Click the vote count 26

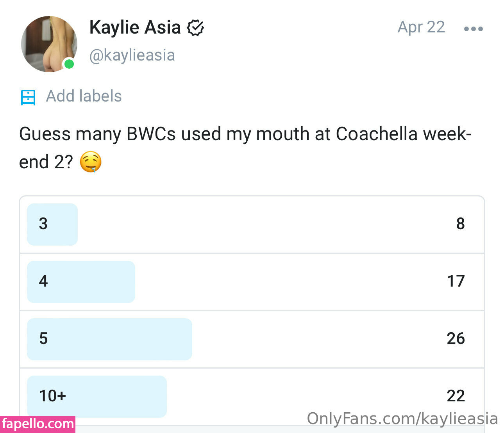pyautogui.click(x=456, y=339)
